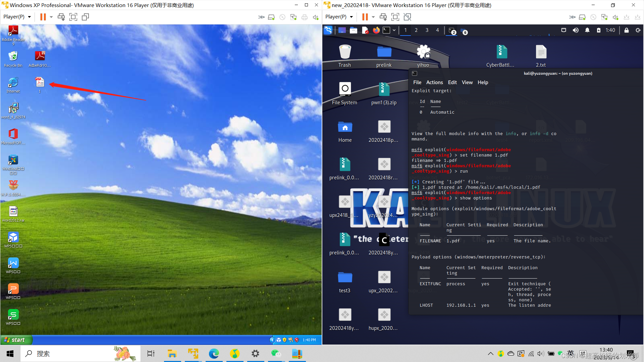Open MicrosoftOffice desktop icon
Screen dimensions: 644x362
click(13, 136)
